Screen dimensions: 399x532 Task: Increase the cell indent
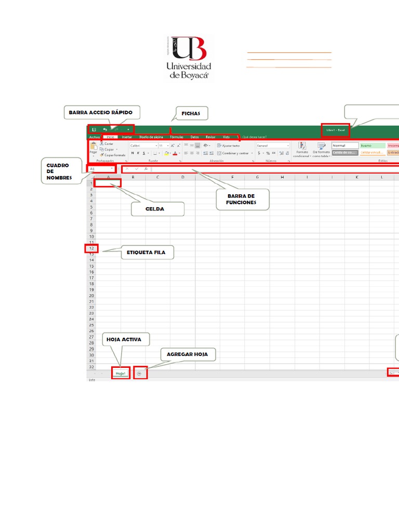211,153
